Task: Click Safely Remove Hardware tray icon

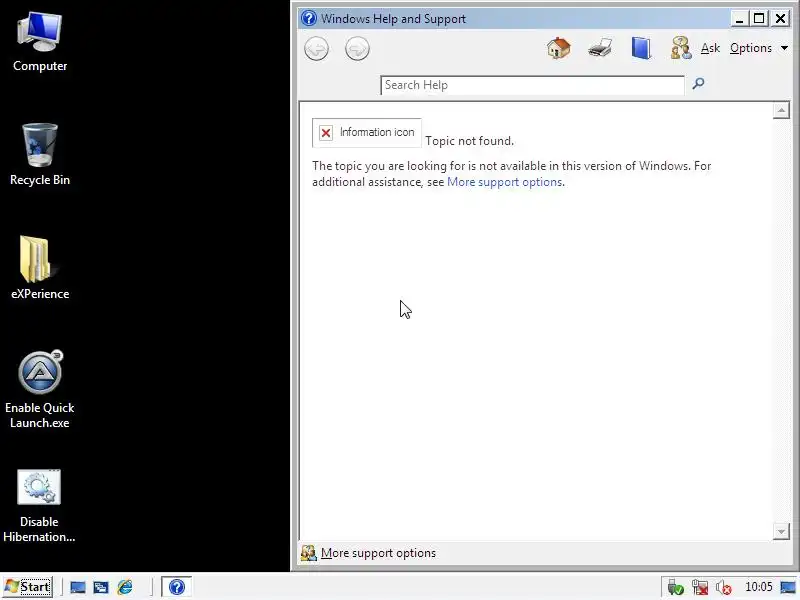Action: (x=676, y=587)
